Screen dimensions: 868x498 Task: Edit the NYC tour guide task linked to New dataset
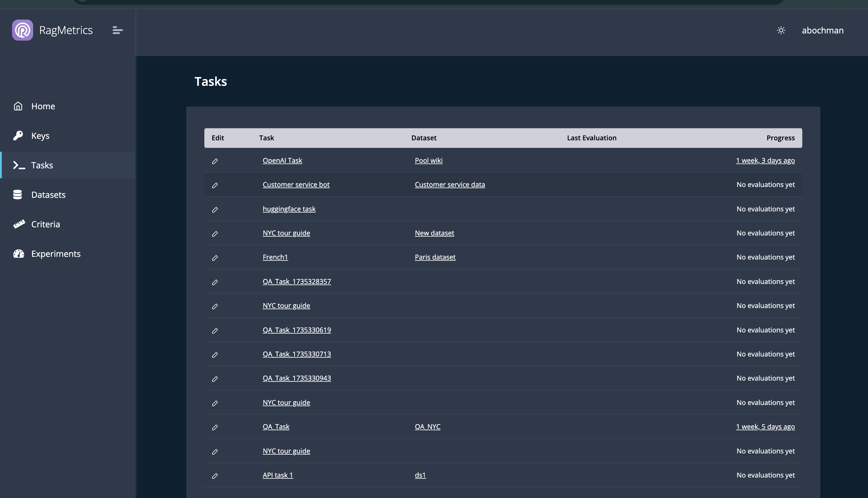point(215,234)
